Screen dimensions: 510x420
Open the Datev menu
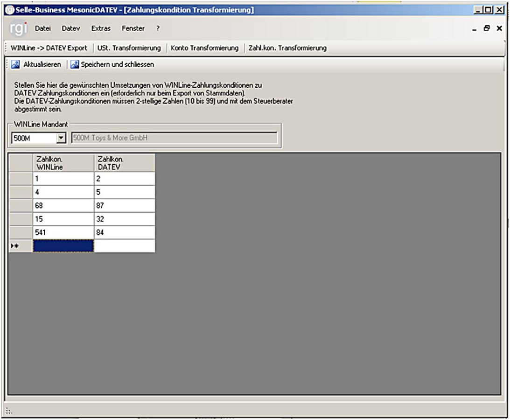point(70,28)
